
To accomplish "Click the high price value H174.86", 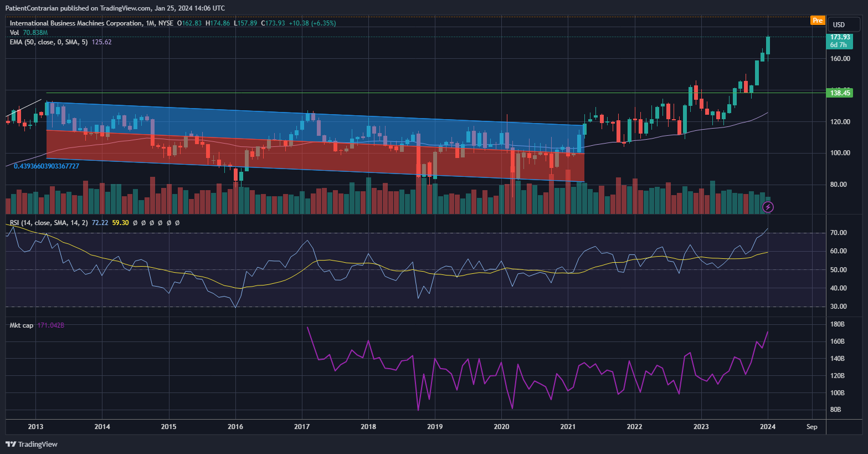I will pos(218,23).
